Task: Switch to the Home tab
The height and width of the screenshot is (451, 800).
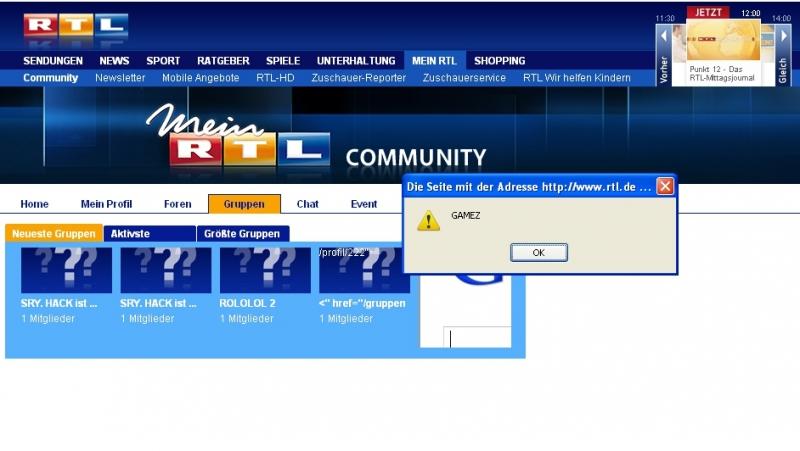Action: tap(34, 204)
